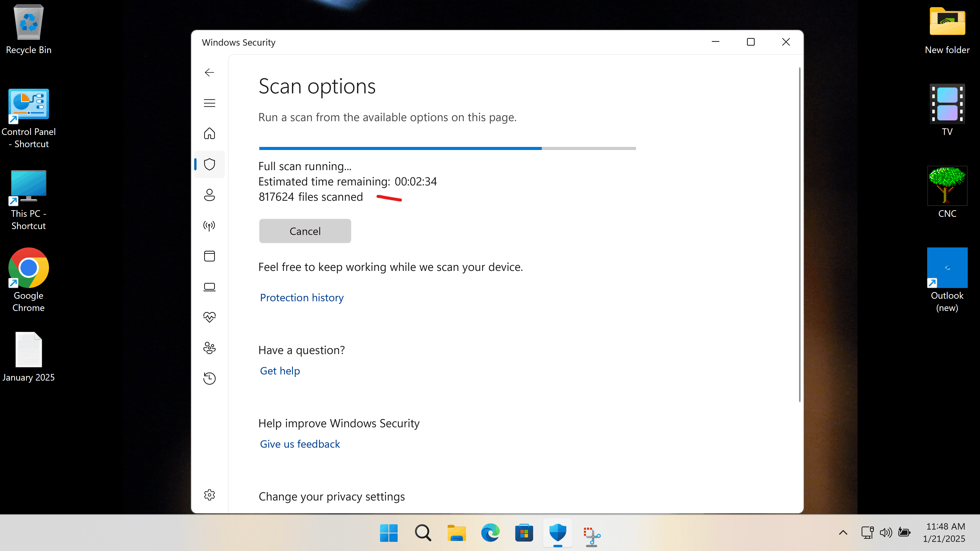Open Device performance & health heart icon
This screenshot has height=551, width=980.
209,317
